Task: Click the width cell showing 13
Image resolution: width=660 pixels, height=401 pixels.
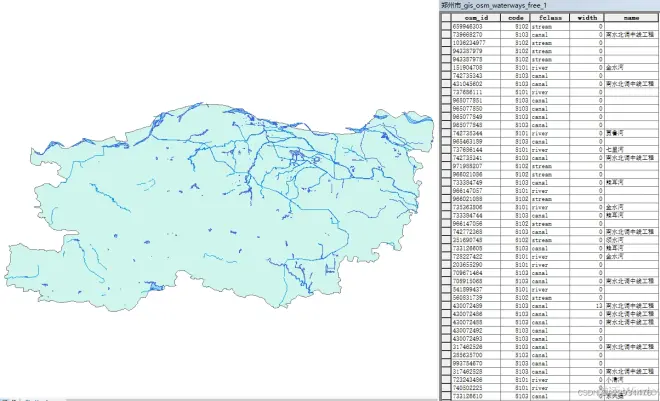Action: coord(589,305)
